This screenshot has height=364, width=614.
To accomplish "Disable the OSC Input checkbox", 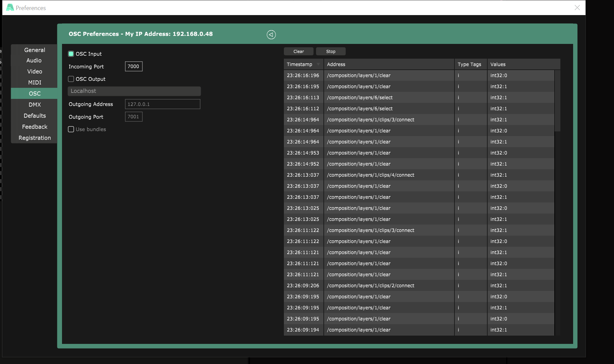I will coord(71,54).
